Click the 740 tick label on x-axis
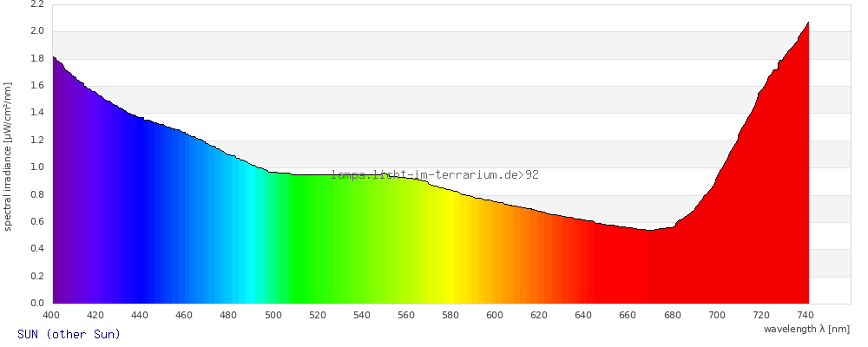868x347 pixels. [x=806, y=316]
